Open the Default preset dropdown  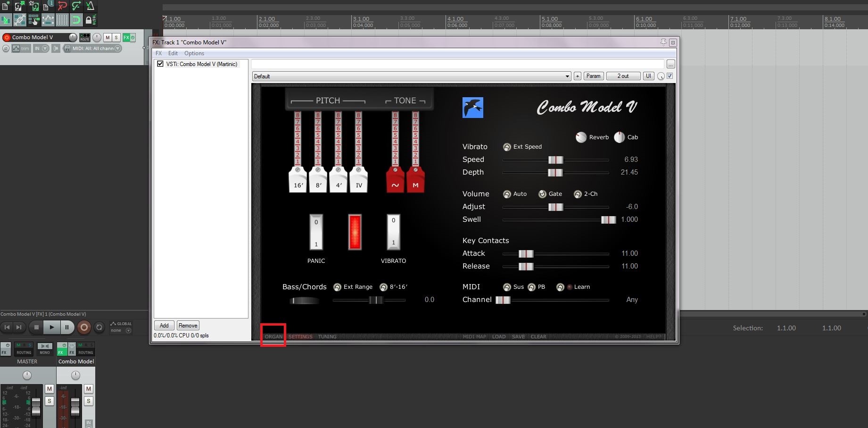coord(567,76)
